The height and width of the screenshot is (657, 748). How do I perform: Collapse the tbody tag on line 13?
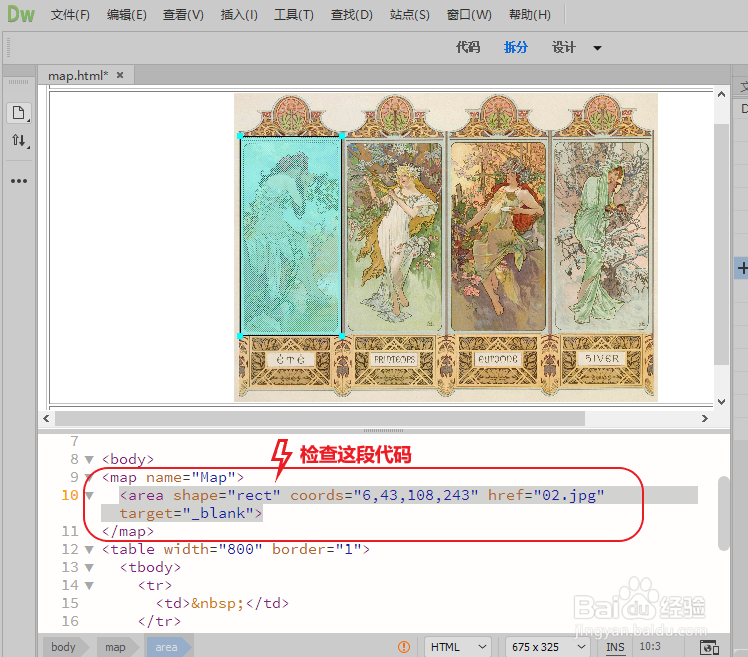coord(89,568)
